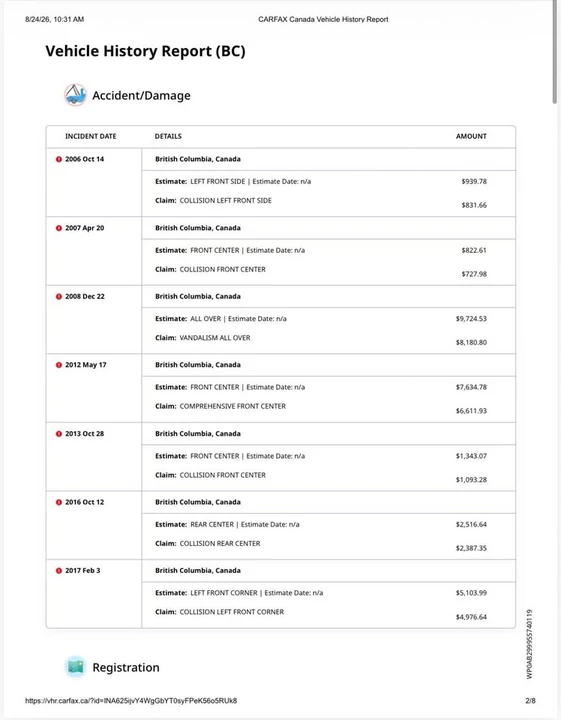Screen dimensions: 561x720
Task: Click red alert icon beside 2013 Oct 28
Action: [x=59, y=434]
